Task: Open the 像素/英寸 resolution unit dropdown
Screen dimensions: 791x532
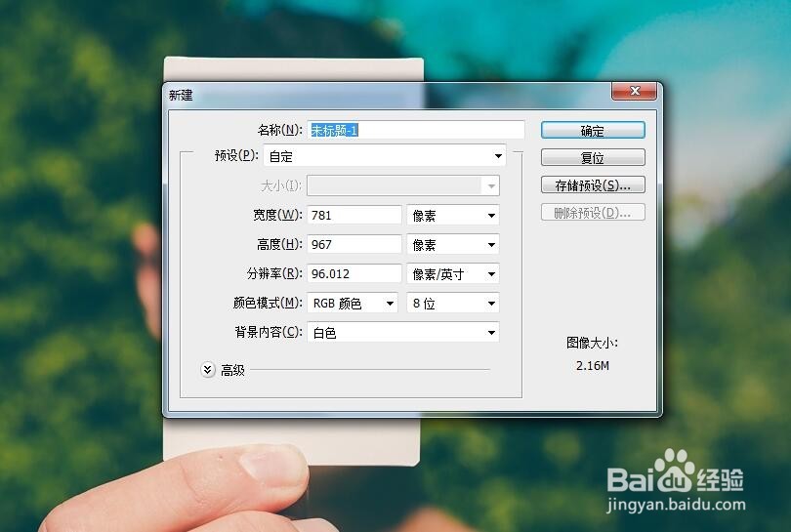Action: click(x=453, y=274)
